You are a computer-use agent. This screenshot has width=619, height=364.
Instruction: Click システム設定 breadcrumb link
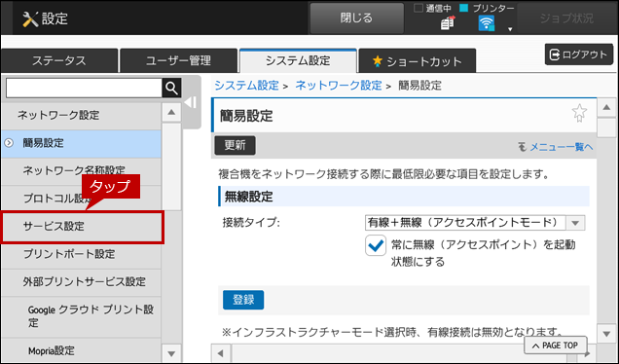coord(247,86)
